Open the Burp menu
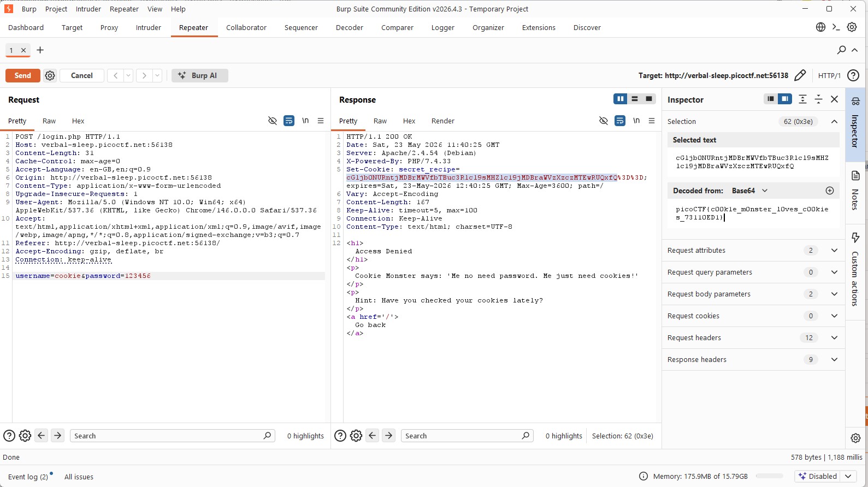This screenshot has height=487, width=868. pos(29,9)
